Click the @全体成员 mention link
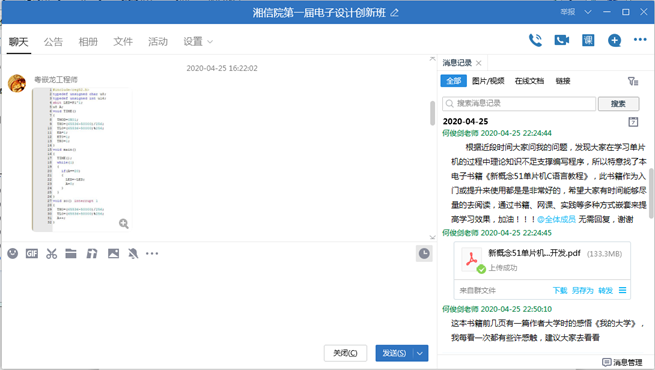Viewport: 655px width, 370px height. click(x=556, y=219)
